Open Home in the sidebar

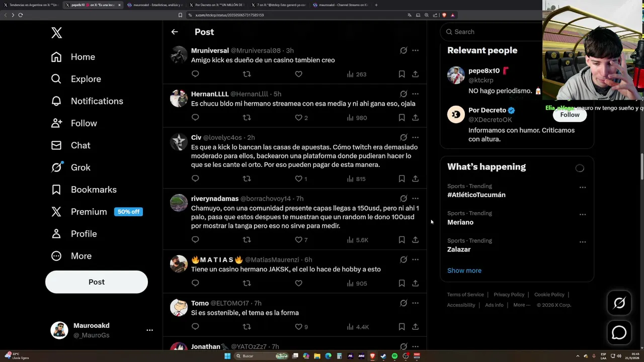(x=73, y=57)
